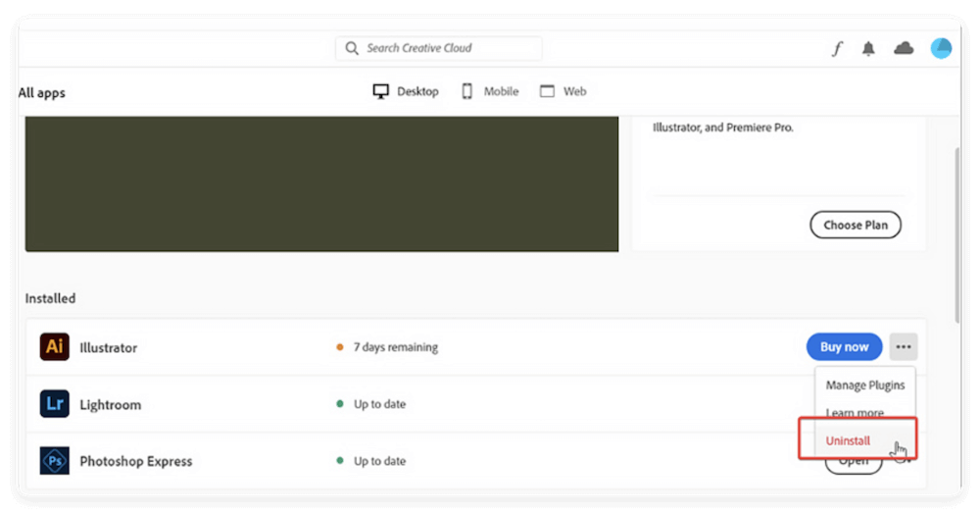
Task: Open the account profile avatar
Action: 941,48
